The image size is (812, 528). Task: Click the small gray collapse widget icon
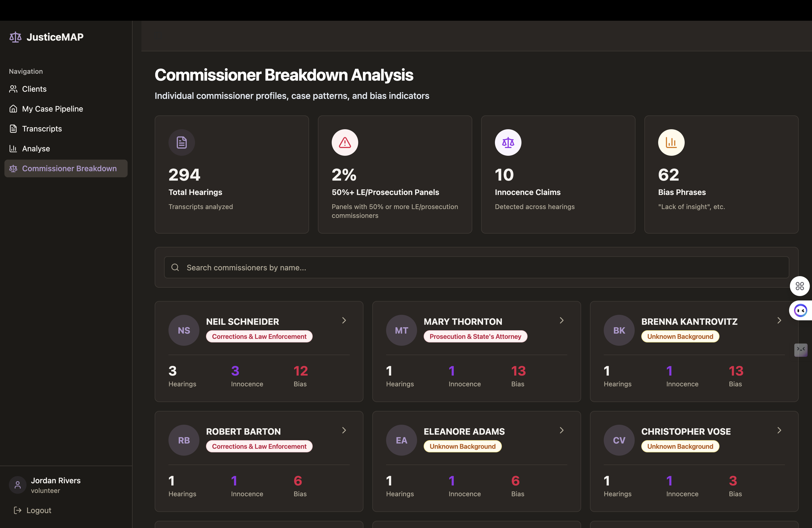click(x=800, y=350)
